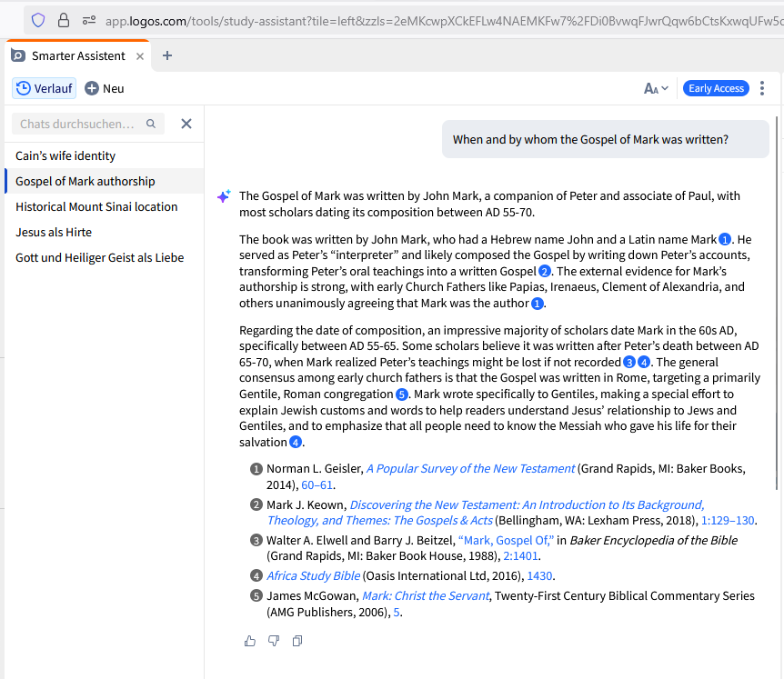The image size is (784, 679).
Task: Open Gott und Heiliger Geist als Liebe chat
Action: coord(104,258)
